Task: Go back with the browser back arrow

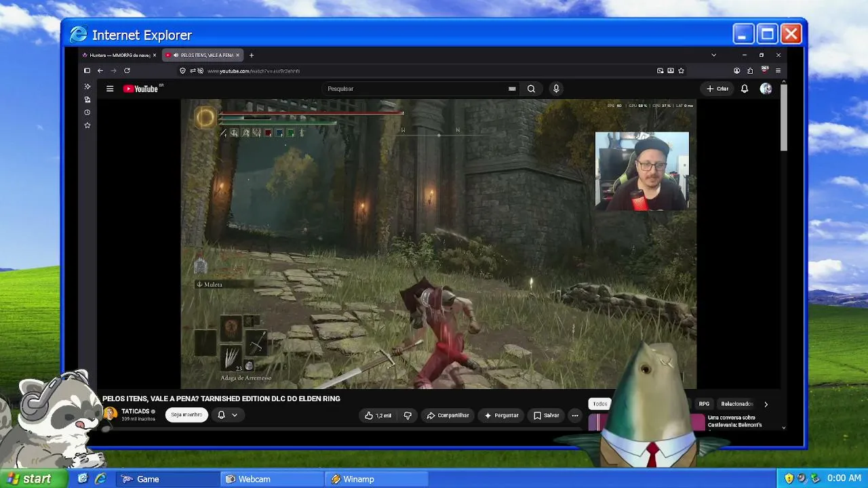Action: 100,70
